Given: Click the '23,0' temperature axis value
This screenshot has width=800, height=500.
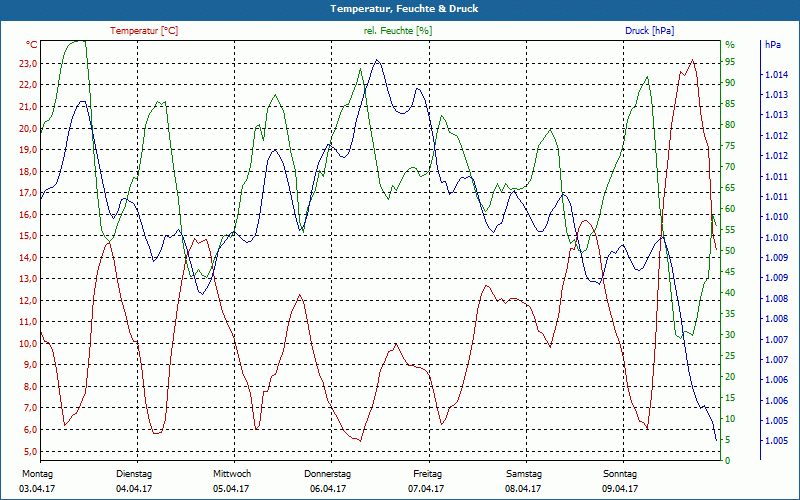Looking at the screenshot, I should coord(28,64).
